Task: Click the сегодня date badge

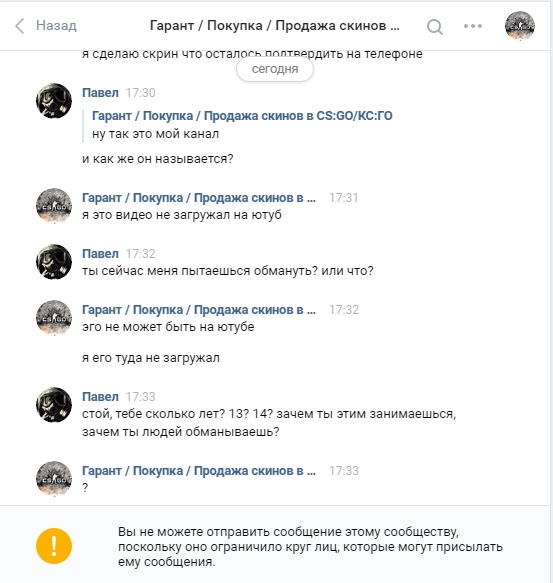Action: 275,69
